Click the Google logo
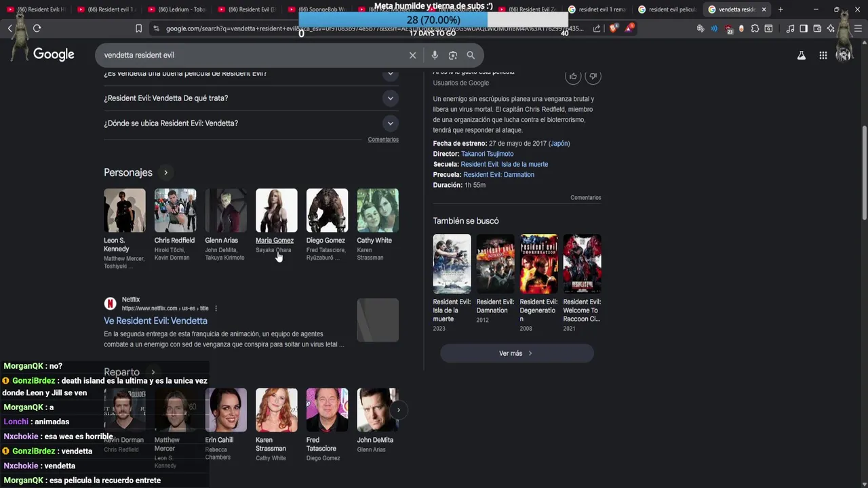Viewport: 868px width, 488px height. pos(54,55)
